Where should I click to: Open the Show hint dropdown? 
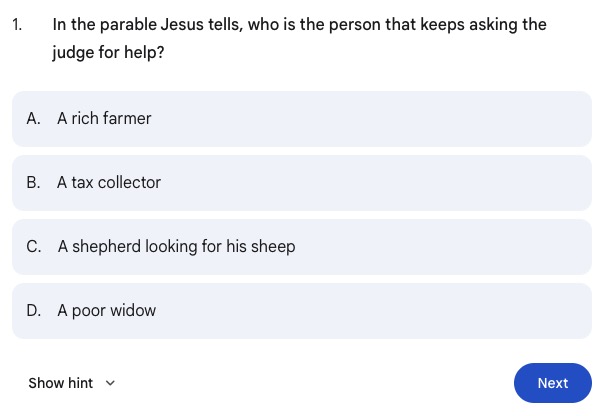[72, 383]
